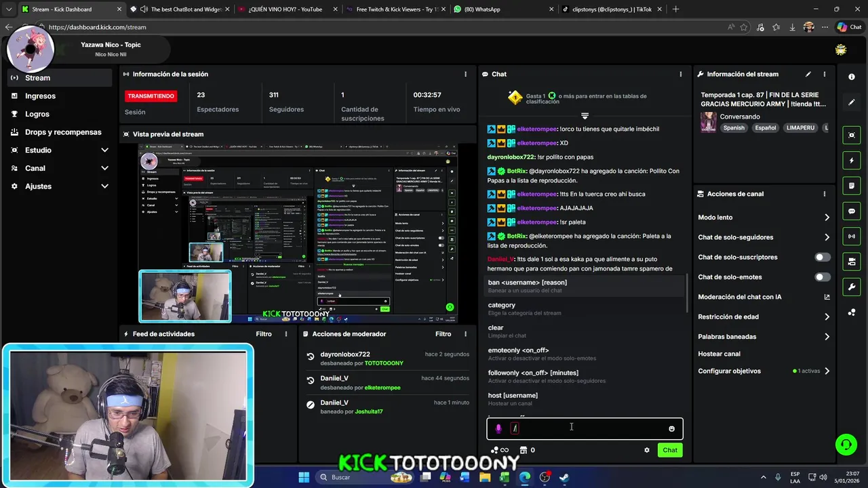Click the three-dots cluster icon in right toolbar

852,312
